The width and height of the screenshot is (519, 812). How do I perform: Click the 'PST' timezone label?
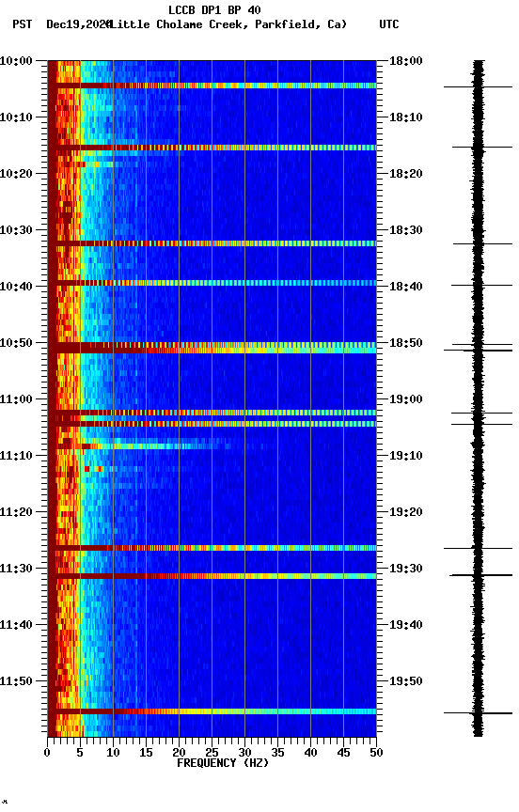pos(23,24)
